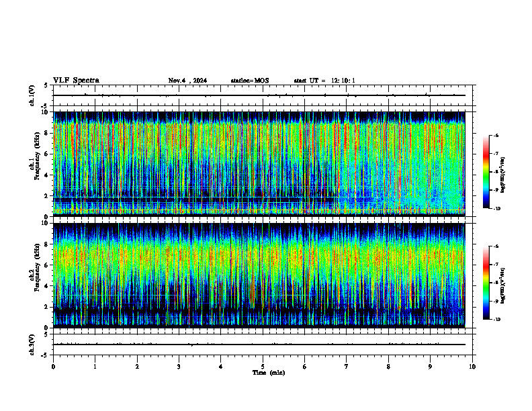The image size is (532, 411).
Task: Click the "station=MOS" header label
Action: [x=250, y=81]
